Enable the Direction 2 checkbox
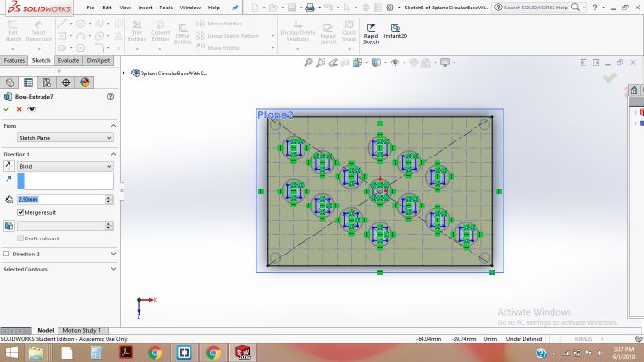The width and height of the screenshot is (644, 362). (x=7, y=254)
